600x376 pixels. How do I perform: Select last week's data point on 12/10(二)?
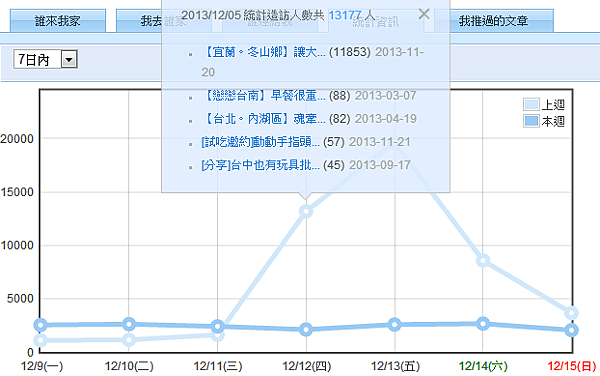pos(129,340)
